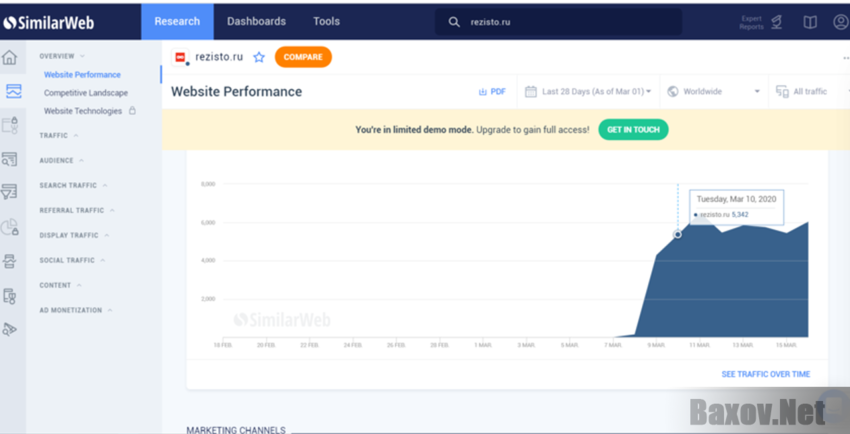Collapse the Overview section
The image size is (850, 434).
click(x=62, y=56)
